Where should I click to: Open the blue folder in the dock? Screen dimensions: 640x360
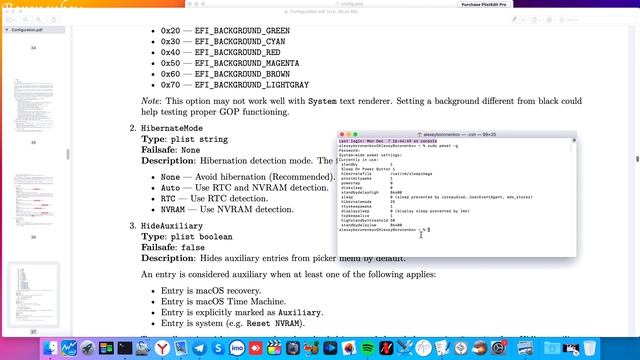[x=552, y=348]
